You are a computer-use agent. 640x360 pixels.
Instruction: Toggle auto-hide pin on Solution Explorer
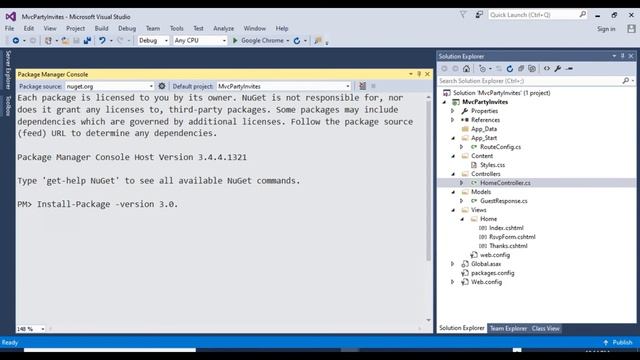622,56
